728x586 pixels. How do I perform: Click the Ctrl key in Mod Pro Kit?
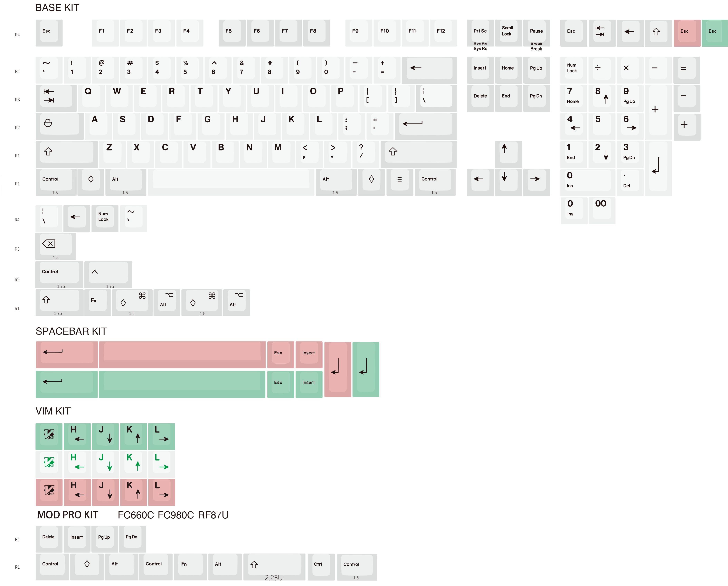coord(321,567)
